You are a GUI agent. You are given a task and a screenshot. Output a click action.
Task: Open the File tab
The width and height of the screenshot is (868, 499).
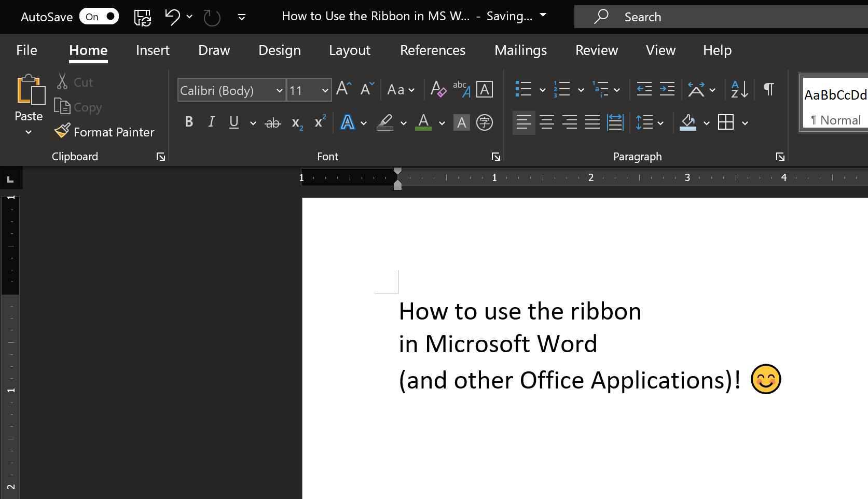pos(26,50)
